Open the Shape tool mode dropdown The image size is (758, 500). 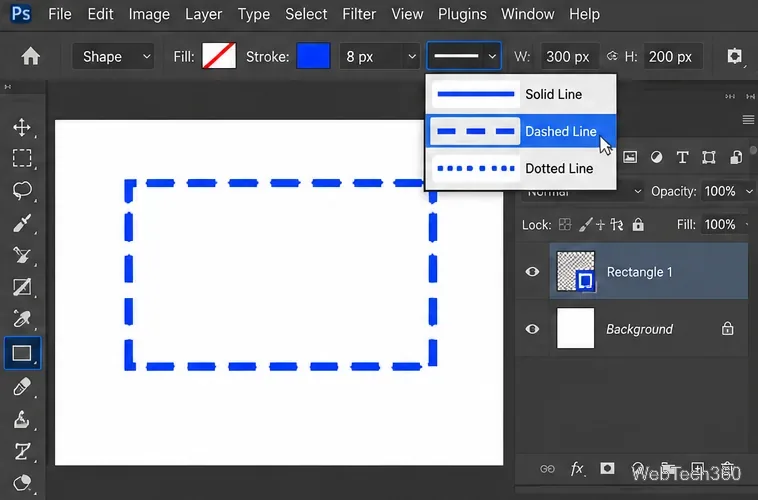[113, 57]
